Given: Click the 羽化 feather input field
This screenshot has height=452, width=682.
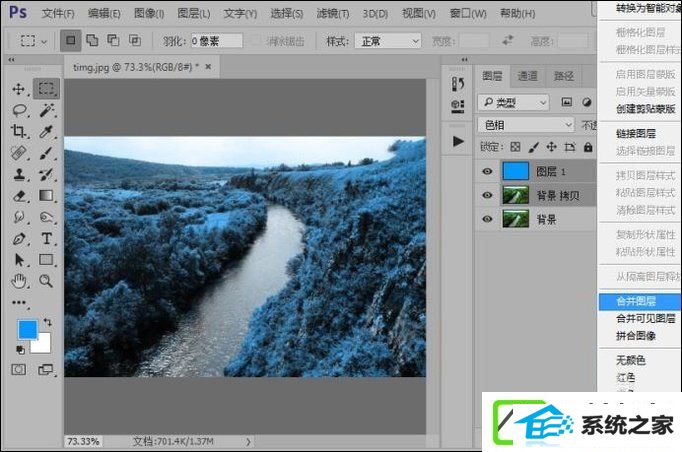Looking at the screenshot, I should coord(216,41).
